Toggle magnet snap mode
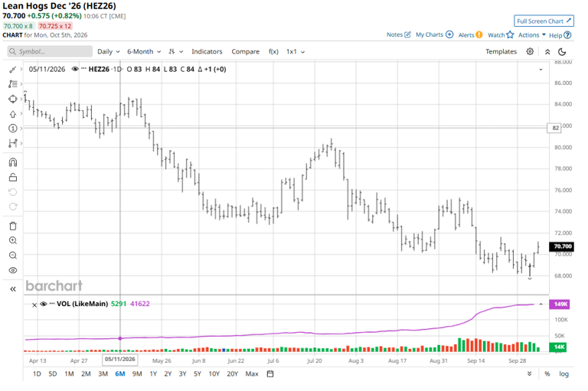The width and height of the screenshot is (588, 391). (13, 162)
